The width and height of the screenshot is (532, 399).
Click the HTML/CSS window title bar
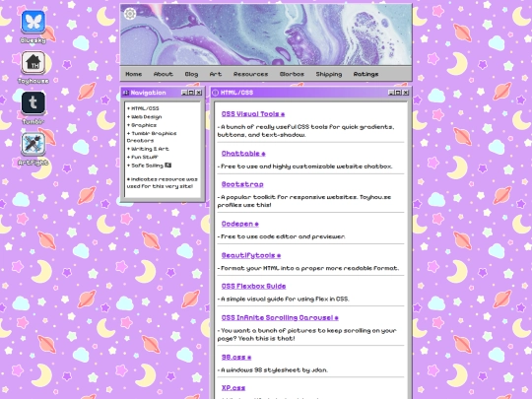(x=310, y=93)
